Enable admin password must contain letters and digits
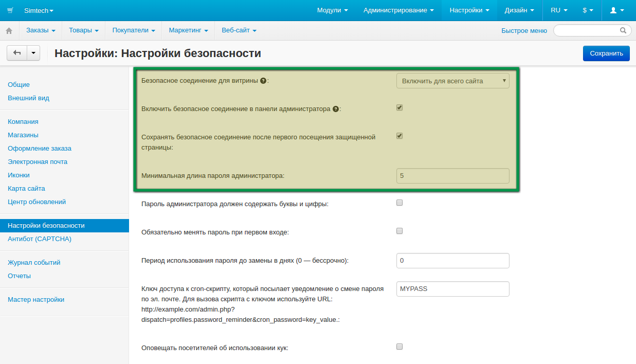Viewport: 636px width, 364px height. point(399,203)
